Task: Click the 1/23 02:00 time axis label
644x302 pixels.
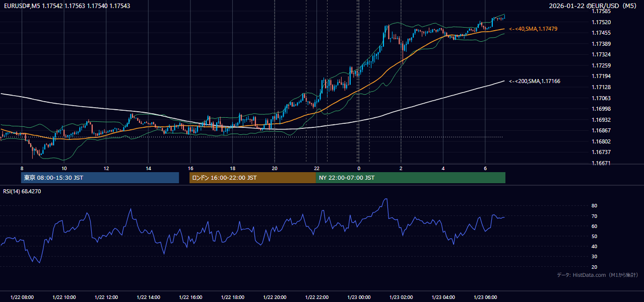Action: click(401, 297)
